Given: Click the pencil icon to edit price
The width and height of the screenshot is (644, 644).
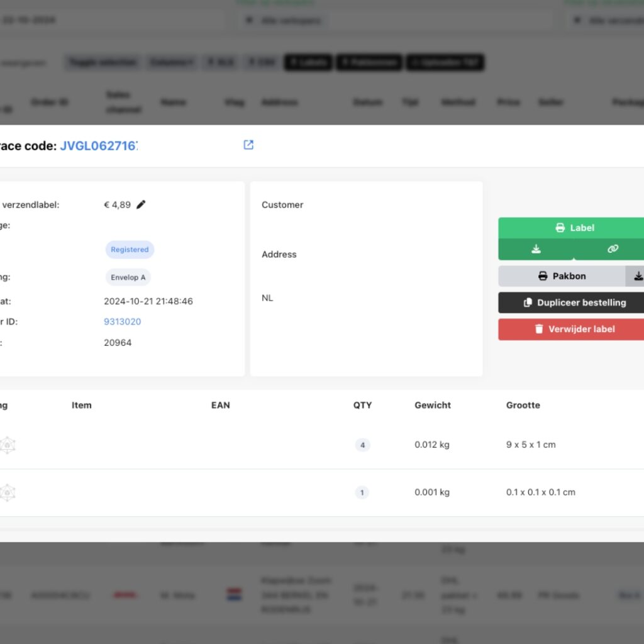Looking at the screenshot, I should pyautogui.click(x=141, y=204).
